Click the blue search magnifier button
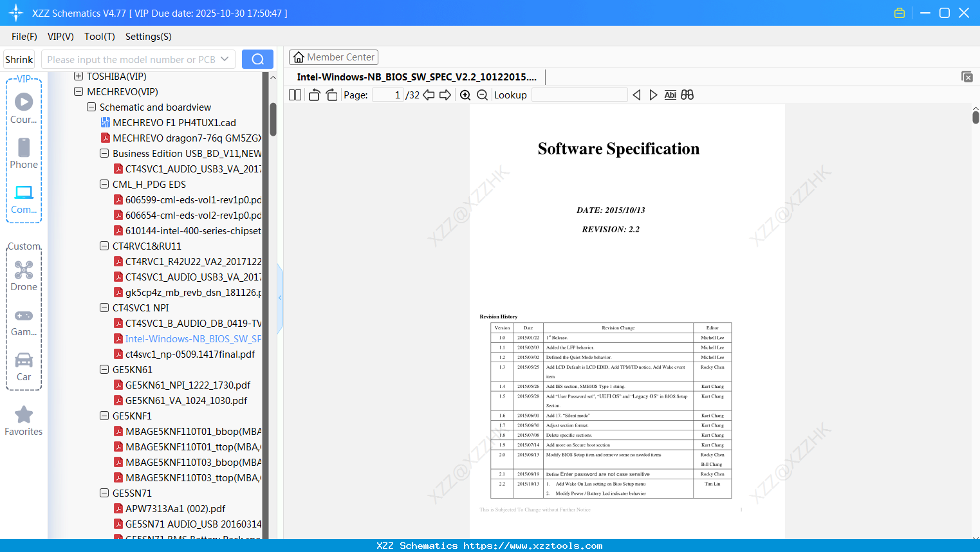Image resolution: width=980 pixels, height=552 pixels. click(x=257, y=59)
